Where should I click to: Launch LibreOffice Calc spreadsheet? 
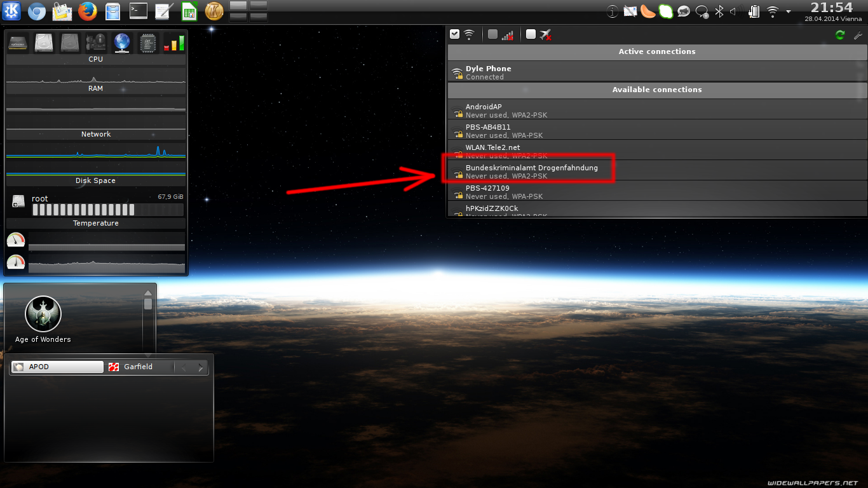[189, 11]
